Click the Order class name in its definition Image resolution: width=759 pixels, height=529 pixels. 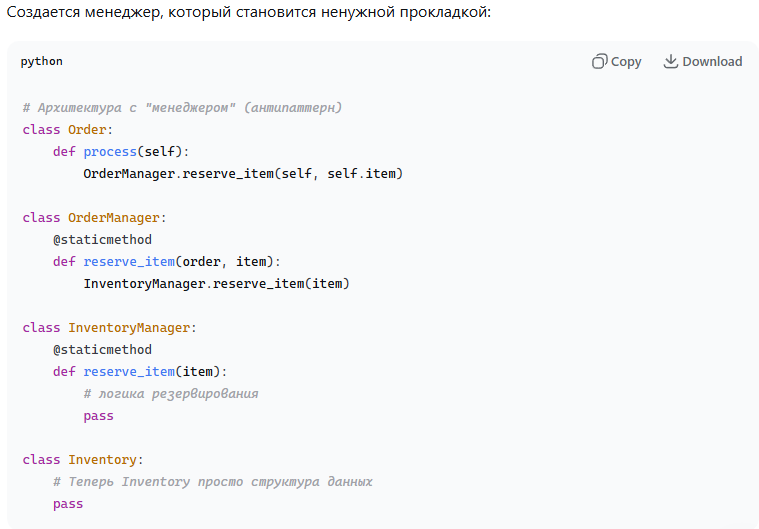click(x=90, y=130)
